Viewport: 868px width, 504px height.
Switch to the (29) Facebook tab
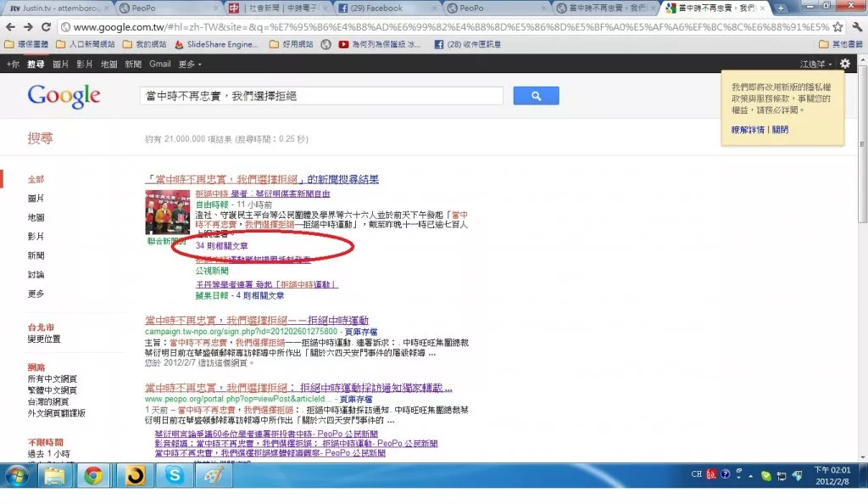click(x=385, y=8)
